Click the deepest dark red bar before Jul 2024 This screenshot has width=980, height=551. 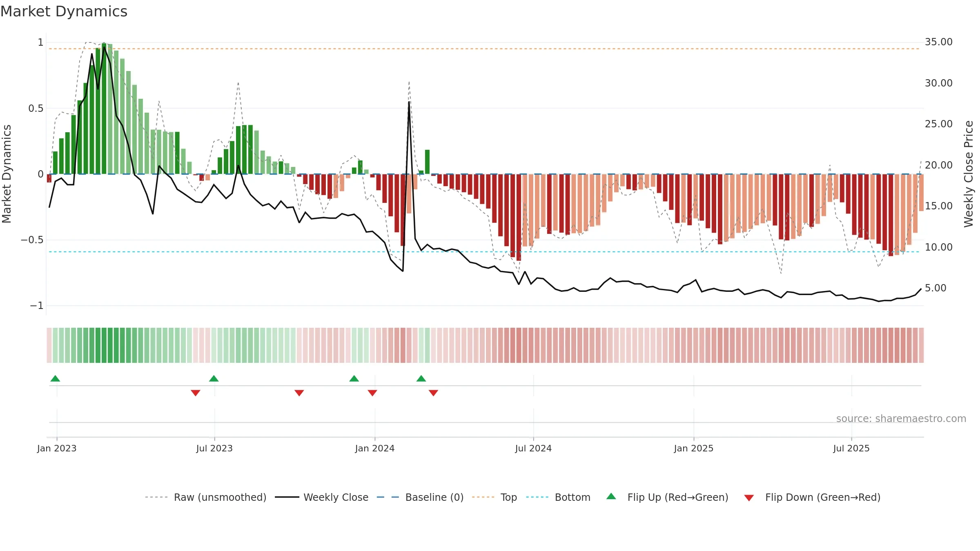(519, 218)
